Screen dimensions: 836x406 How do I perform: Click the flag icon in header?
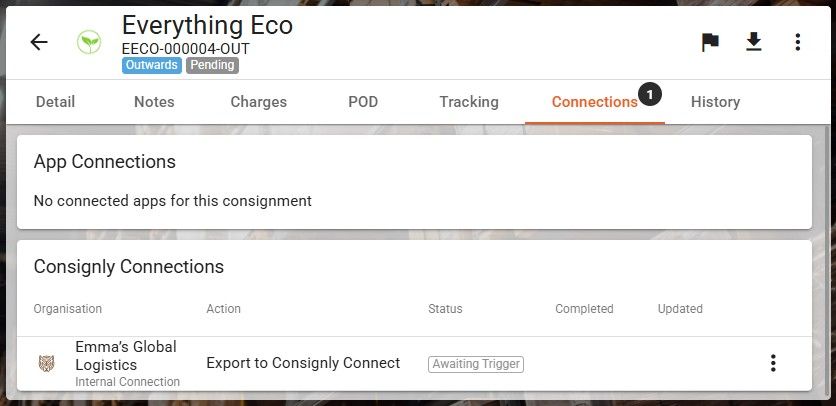click(x=710, y=42)
